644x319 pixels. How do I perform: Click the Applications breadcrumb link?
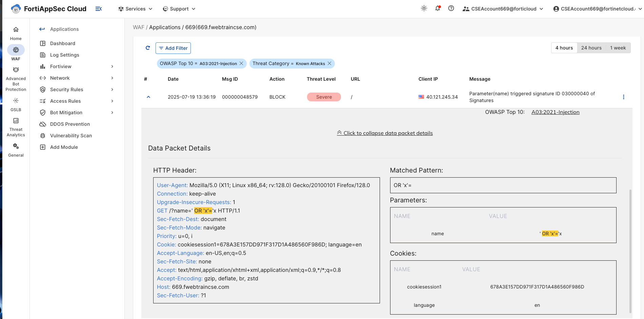pos(165,27)
